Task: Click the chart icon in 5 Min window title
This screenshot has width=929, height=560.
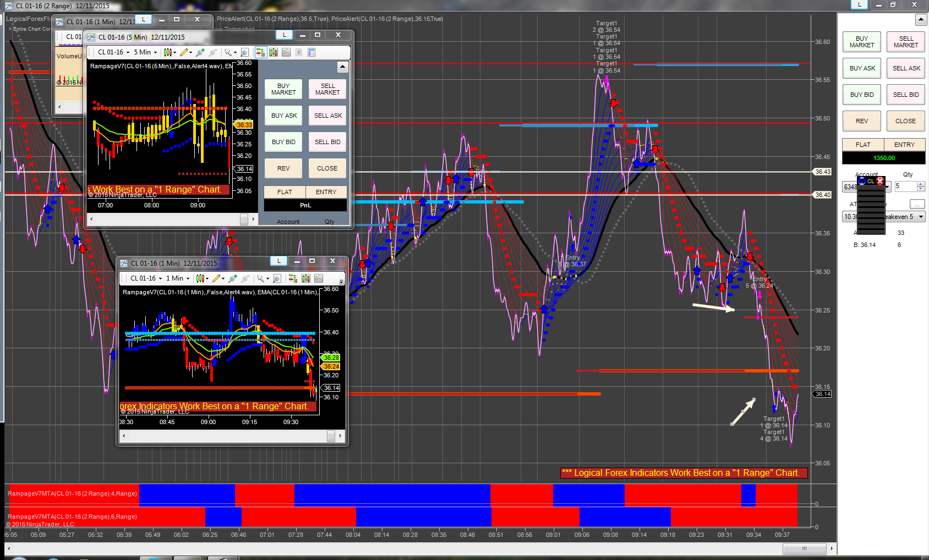Action: pos(91,37)
